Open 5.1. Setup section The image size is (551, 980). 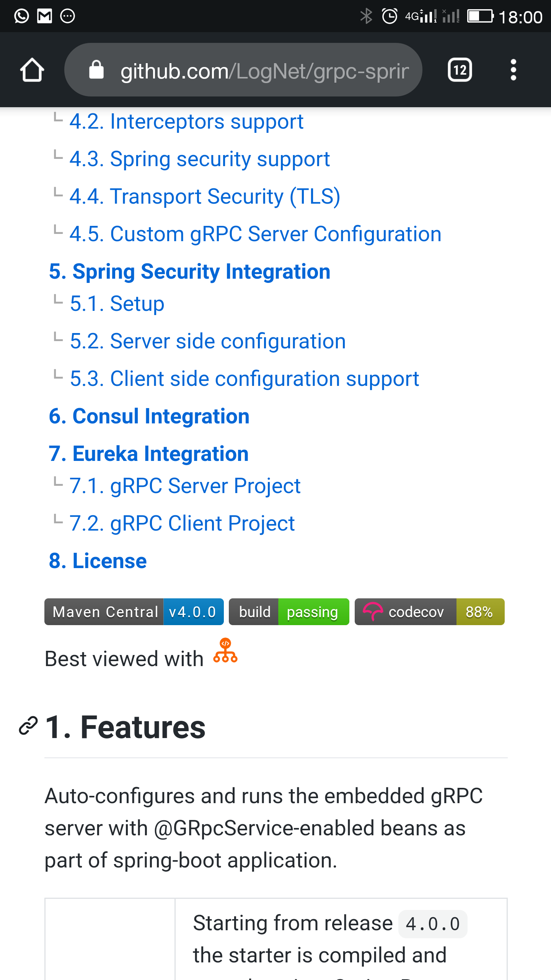click(x=117, y=304)
